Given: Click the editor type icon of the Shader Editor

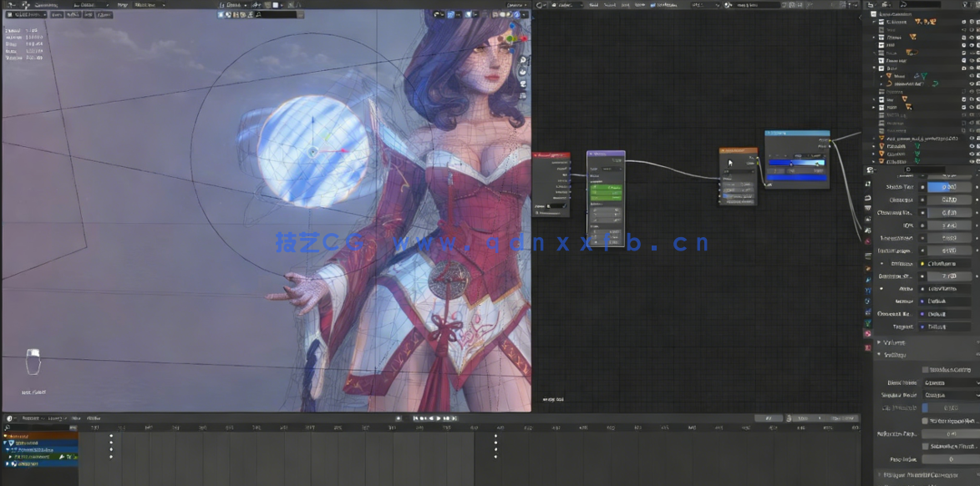Looking at the screenshot, I should pos(539,4).
